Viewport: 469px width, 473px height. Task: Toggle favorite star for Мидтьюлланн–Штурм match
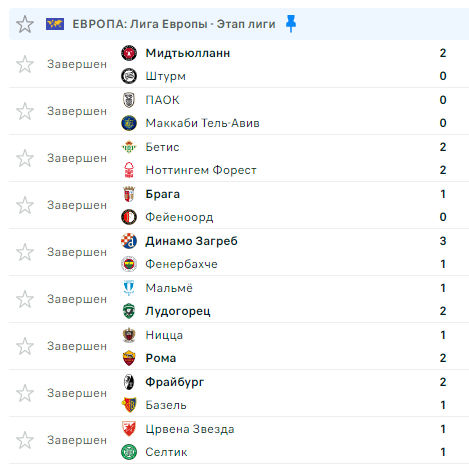click(25, 64)
